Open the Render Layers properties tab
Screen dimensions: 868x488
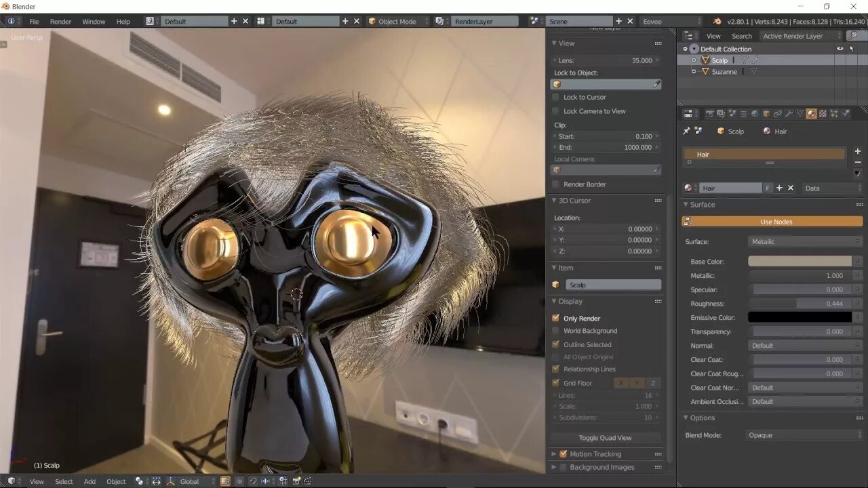[x=721, y=114]
